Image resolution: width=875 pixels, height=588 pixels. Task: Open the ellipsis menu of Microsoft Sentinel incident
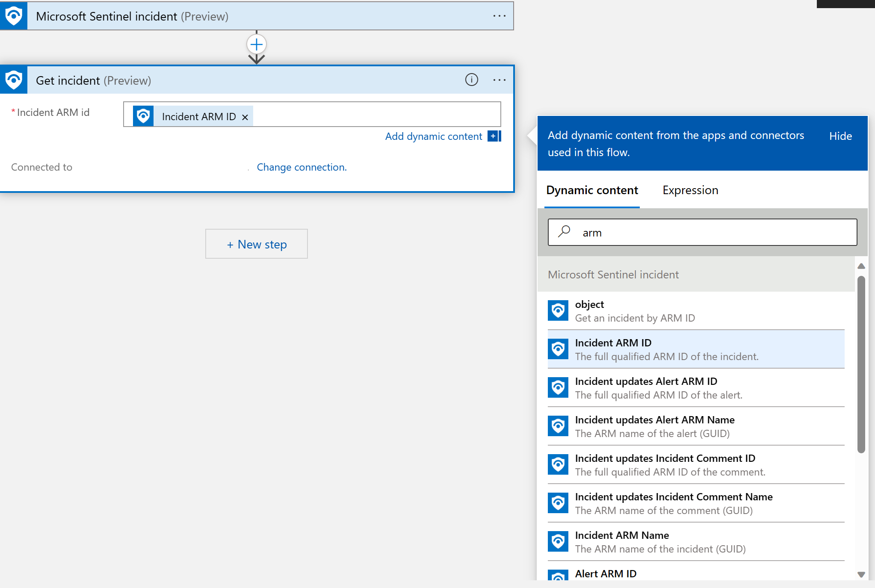tap(499, 16)
